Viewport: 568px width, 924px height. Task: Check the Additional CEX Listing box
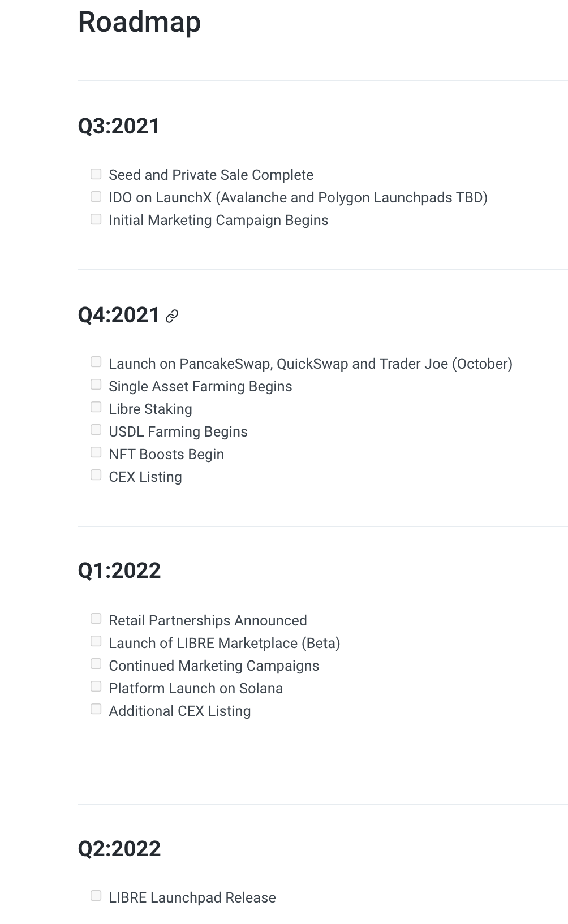96,710
